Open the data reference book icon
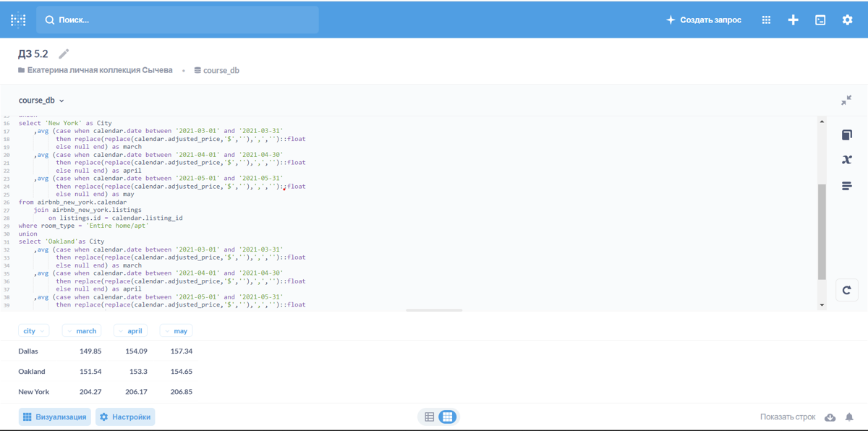This screenshot has height=431, width=868. point(846,135)
